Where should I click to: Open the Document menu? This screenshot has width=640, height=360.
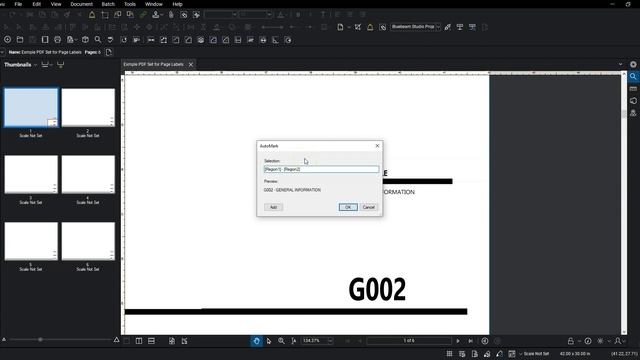(x=82, y=4)
